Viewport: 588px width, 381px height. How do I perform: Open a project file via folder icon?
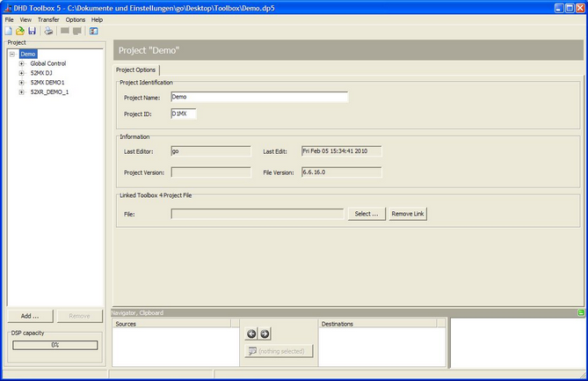coord(20,31)
